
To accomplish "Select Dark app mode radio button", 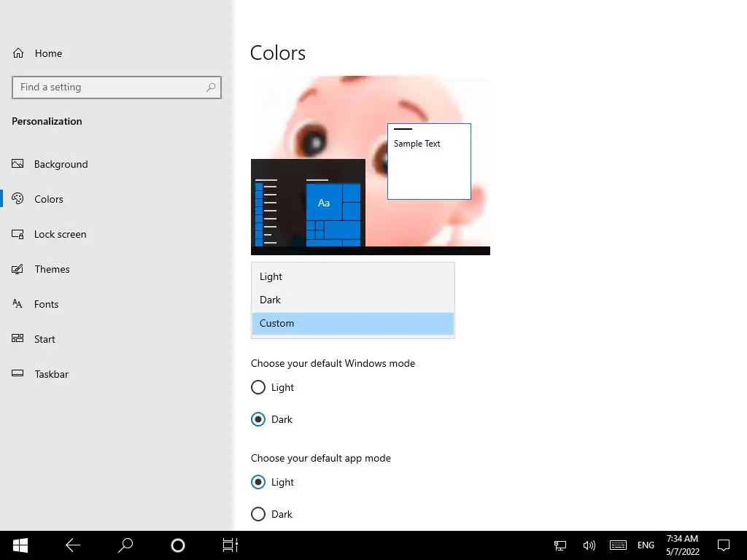I will [x=258, y=514].
